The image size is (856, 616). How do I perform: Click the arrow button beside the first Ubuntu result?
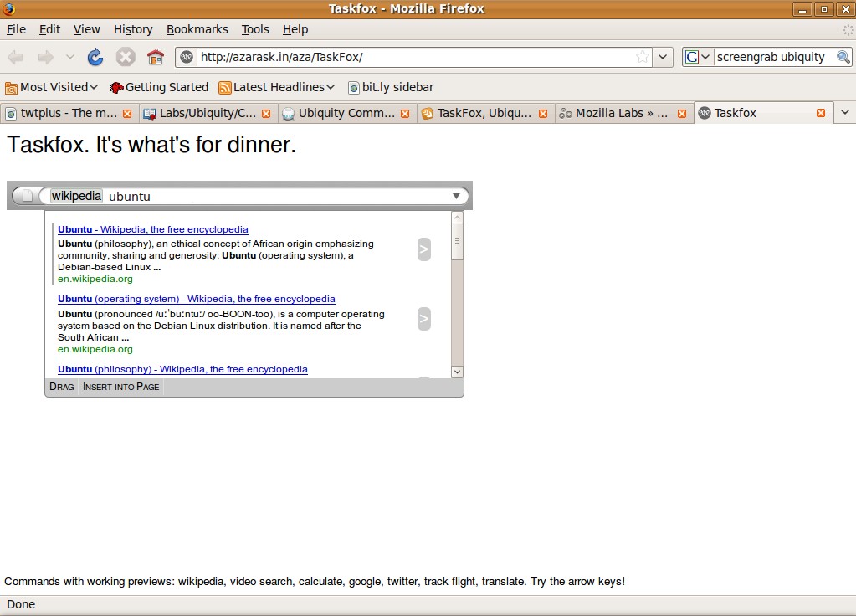pyautogui.click(x=424, y=249)
